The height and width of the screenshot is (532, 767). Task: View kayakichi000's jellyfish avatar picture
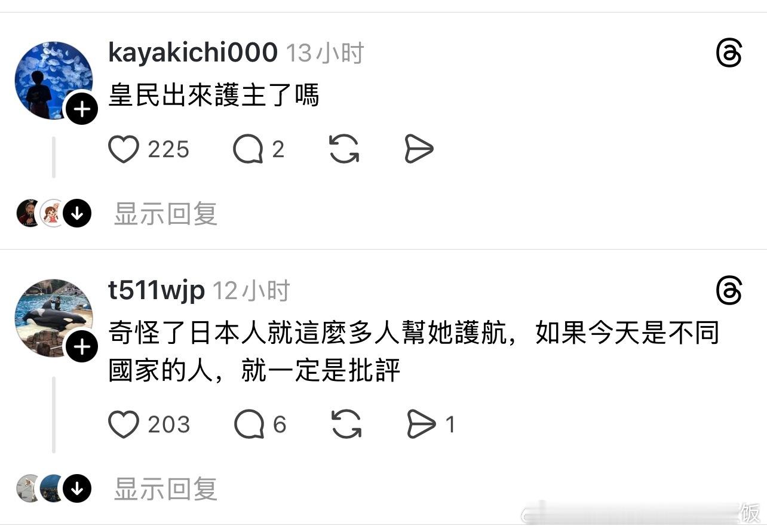(x=53, y=81)
